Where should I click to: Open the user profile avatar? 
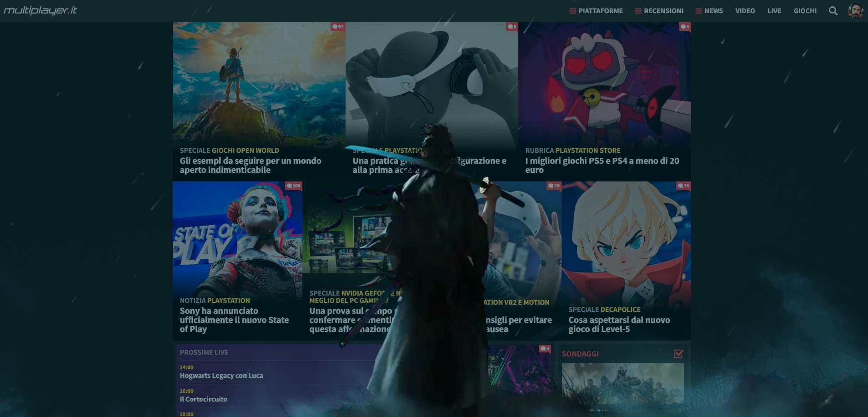pos(855,11)
